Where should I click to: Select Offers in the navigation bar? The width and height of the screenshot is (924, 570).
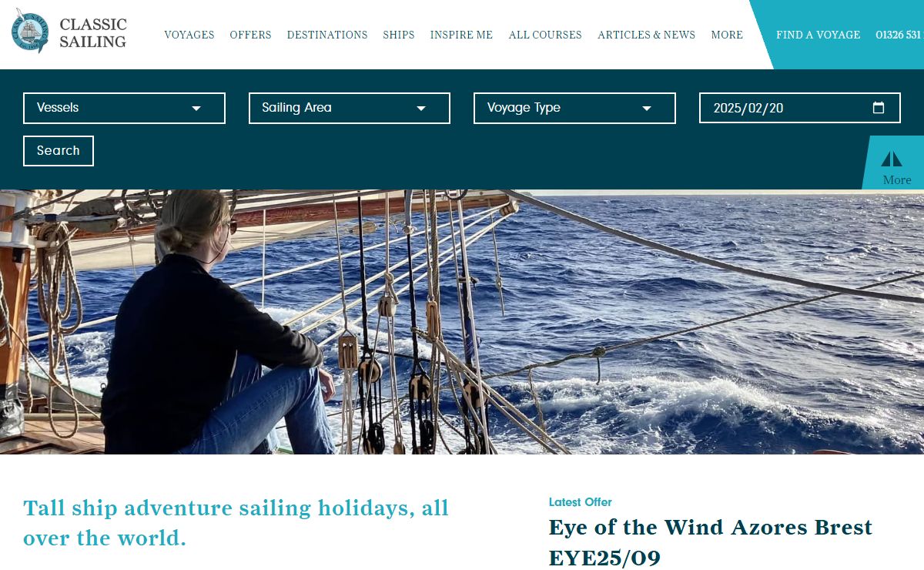point(250,35)
